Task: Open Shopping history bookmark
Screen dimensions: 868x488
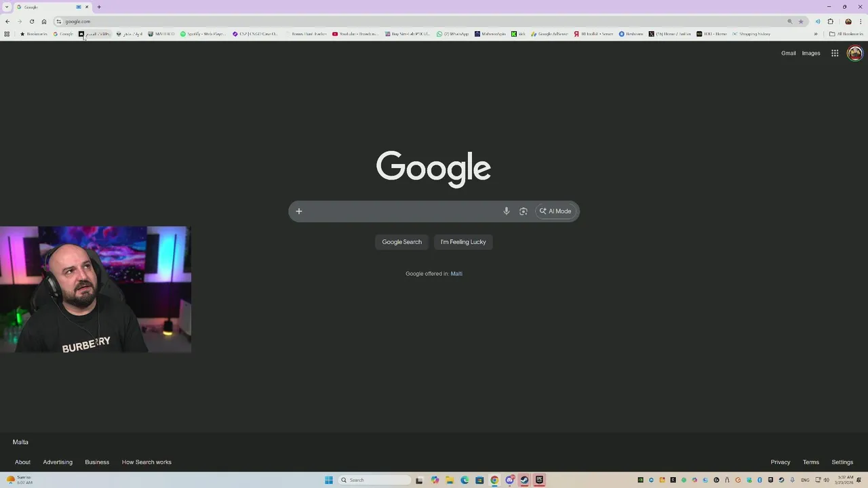Action: click(x=751, y=34)
